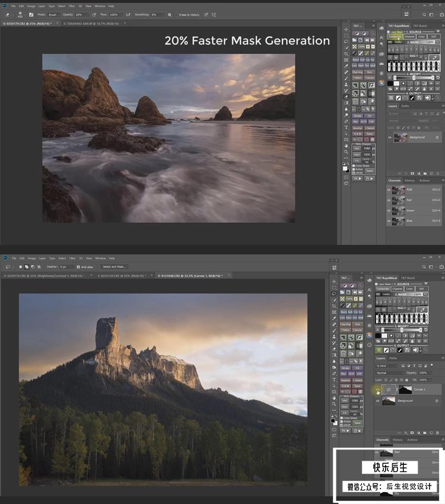Open the smoothing options gear in the top options bar
This screenshot has height=504, width=445.
click(170, 15)
